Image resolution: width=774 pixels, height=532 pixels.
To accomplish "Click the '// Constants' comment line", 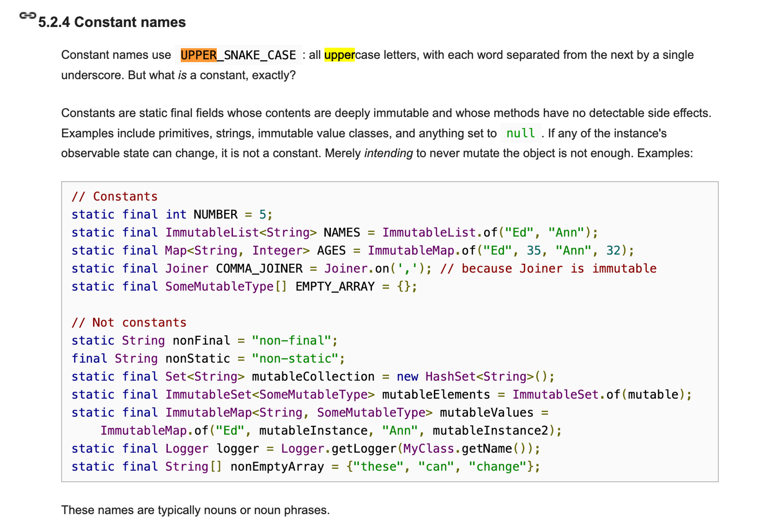I will point(115,196).
